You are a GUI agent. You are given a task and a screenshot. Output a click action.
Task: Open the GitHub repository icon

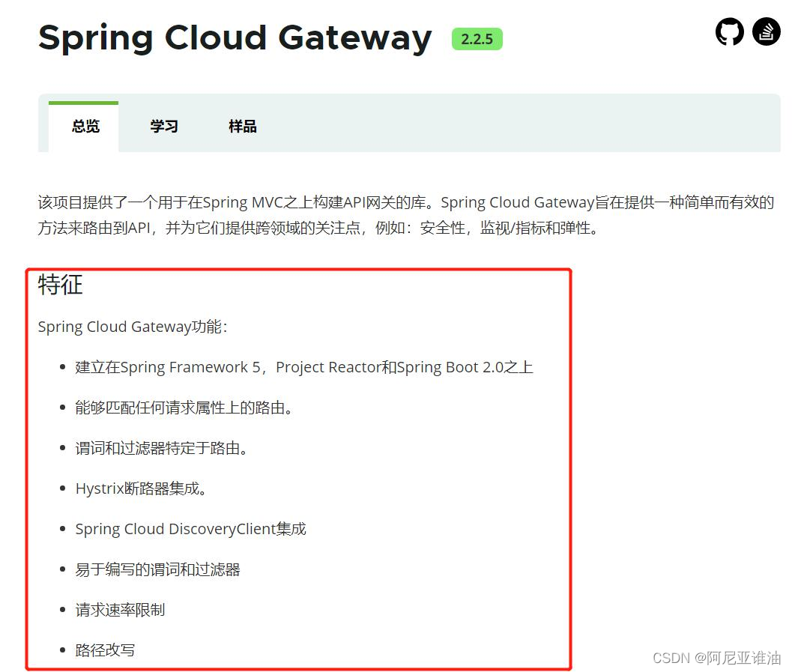[729, 31]
